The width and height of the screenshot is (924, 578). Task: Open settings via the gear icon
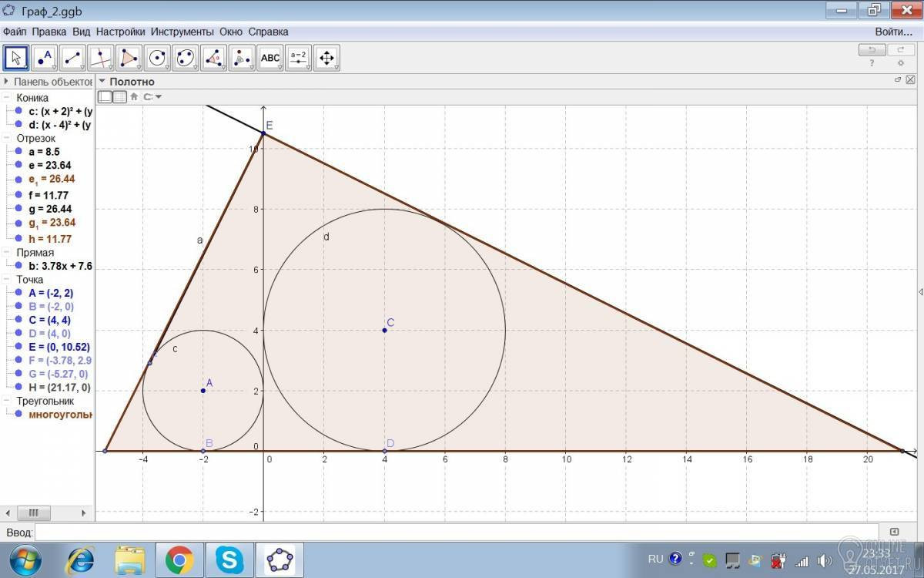901,63
